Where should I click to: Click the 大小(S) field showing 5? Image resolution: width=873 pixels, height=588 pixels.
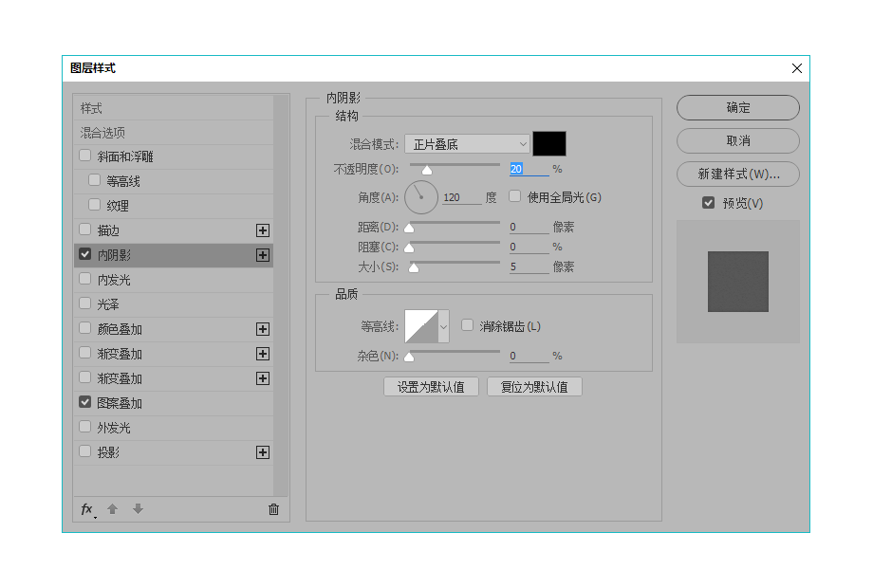tap(529, 266)
